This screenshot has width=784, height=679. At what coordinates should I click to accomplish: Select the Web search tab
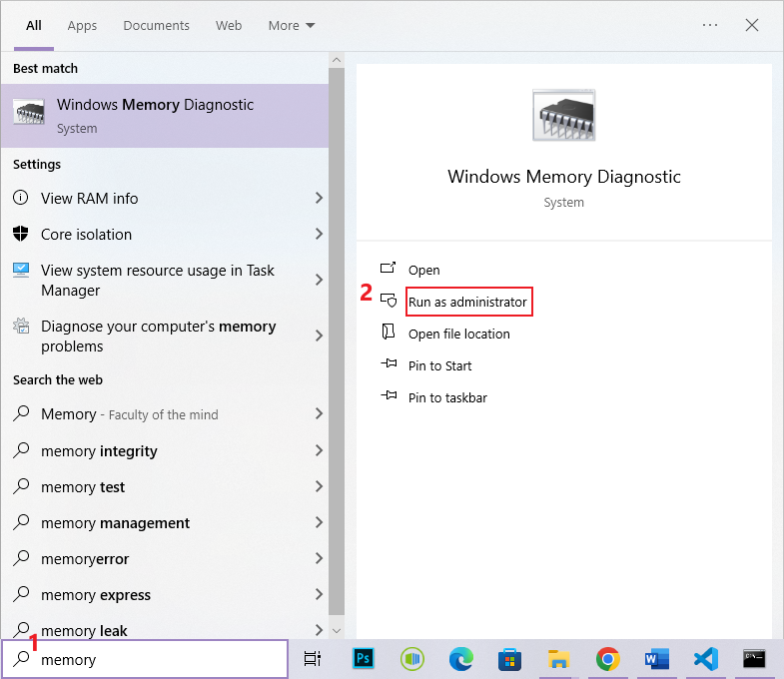tap(229, 25)
